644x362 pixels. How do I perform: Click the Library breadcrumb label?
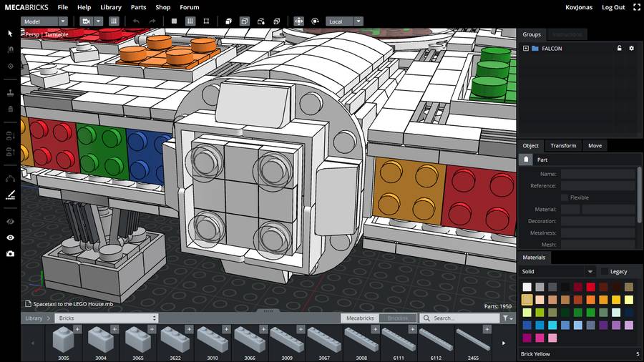[x=34, y=318]
